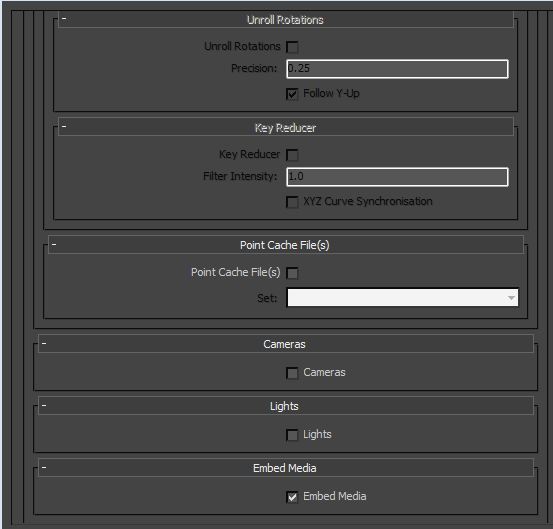
Task: Collapse the Key Reducer rollout
Action: [x=64, y=126]
